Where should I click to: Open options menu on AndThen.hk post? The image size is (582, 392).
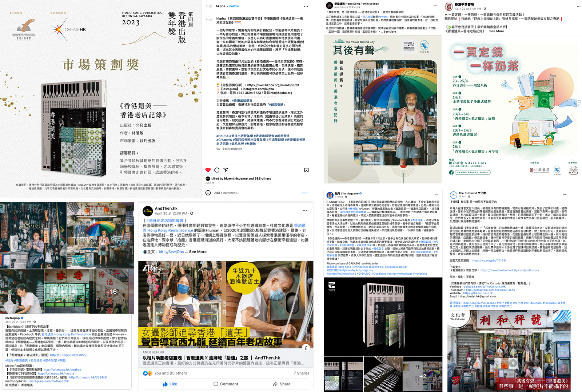pyautogui.click(x=304, y=211)
